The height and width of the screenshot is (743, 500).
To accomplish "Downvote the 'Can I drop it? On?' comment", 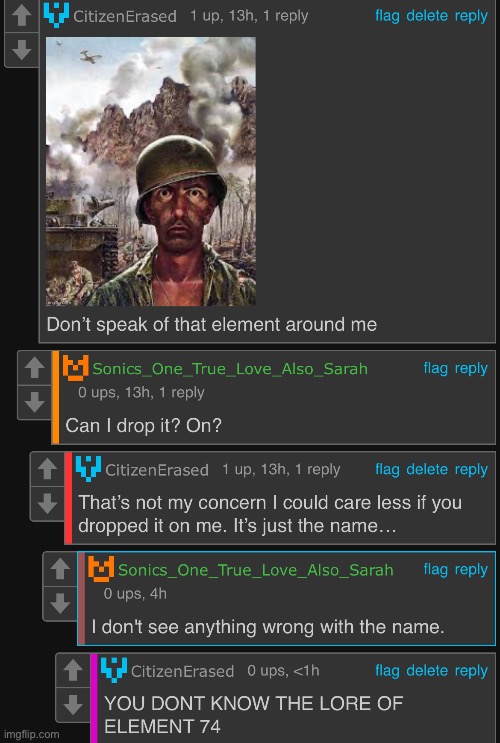I will [x=34, y=402].
